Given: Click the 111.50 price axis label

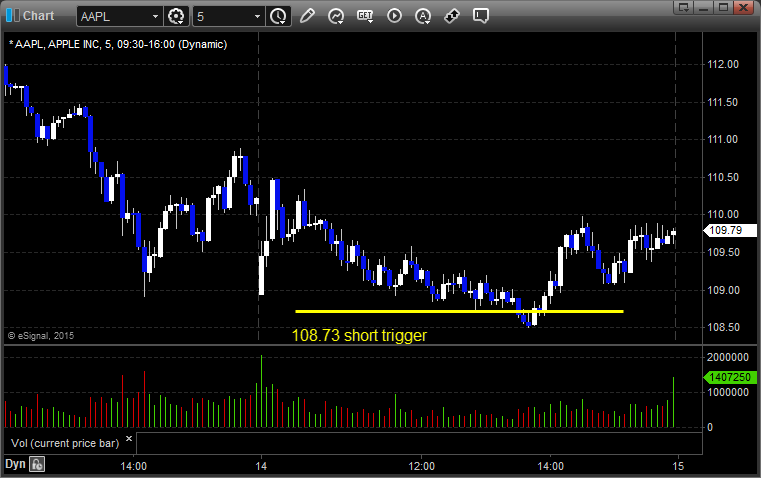Looking at the screenshot, I should (723, 102).
